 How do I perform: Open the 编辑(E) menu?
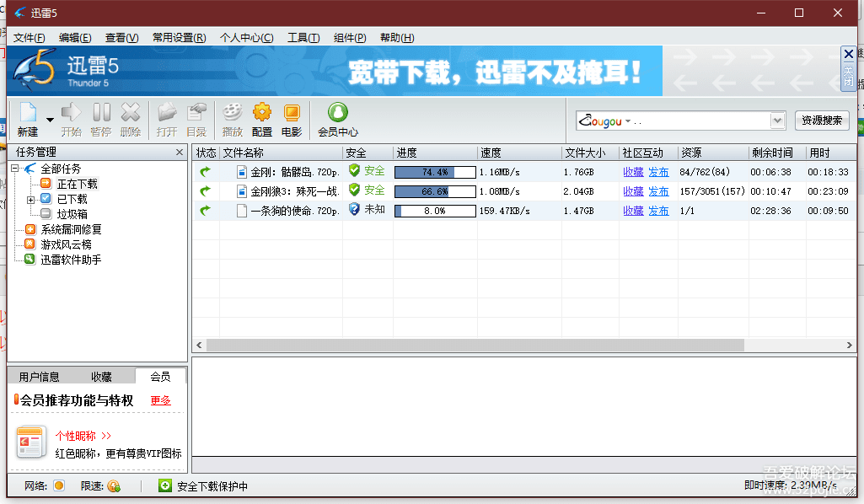click(x=75, y=37)
